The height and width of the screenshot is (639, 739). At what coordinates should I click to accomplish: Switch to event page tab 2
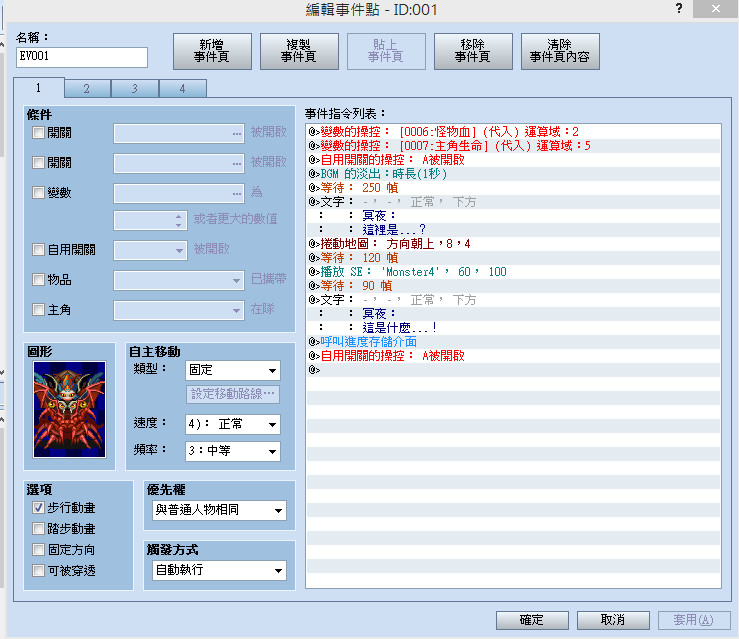coord(87,89)
